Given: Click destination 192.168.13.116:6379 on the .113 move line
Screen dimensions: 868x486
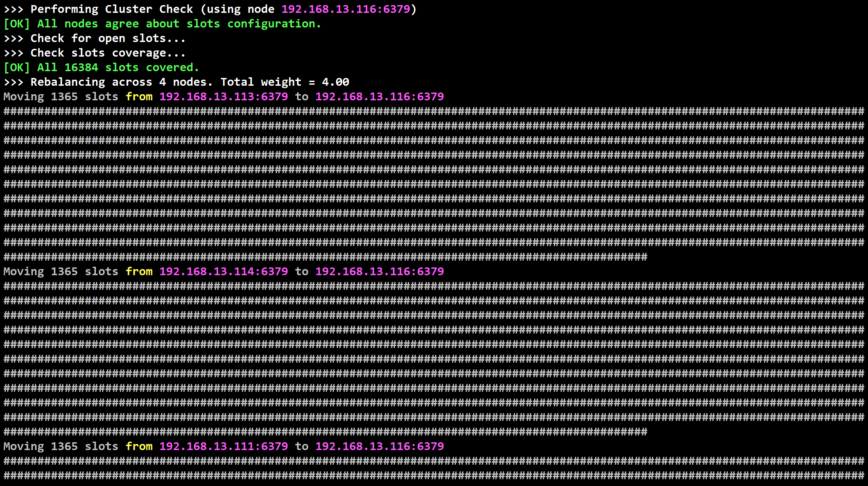Looking at the screenshot, I should 380,97.
